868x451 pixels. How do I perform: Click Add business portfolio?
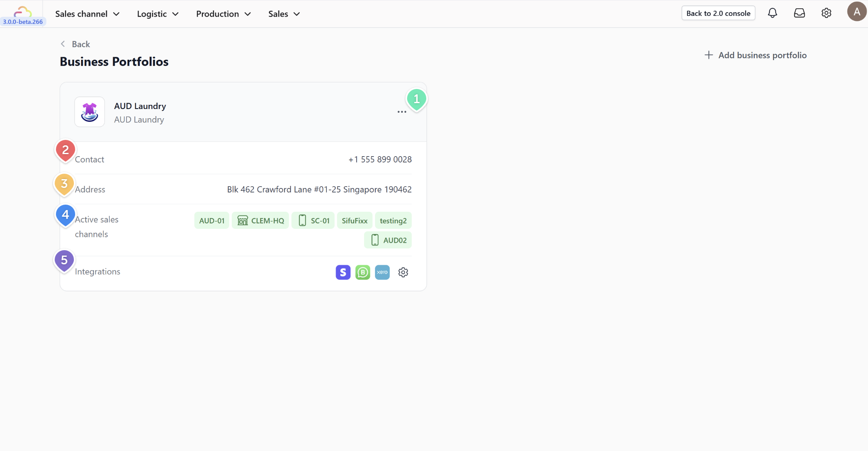coord(755,55)
